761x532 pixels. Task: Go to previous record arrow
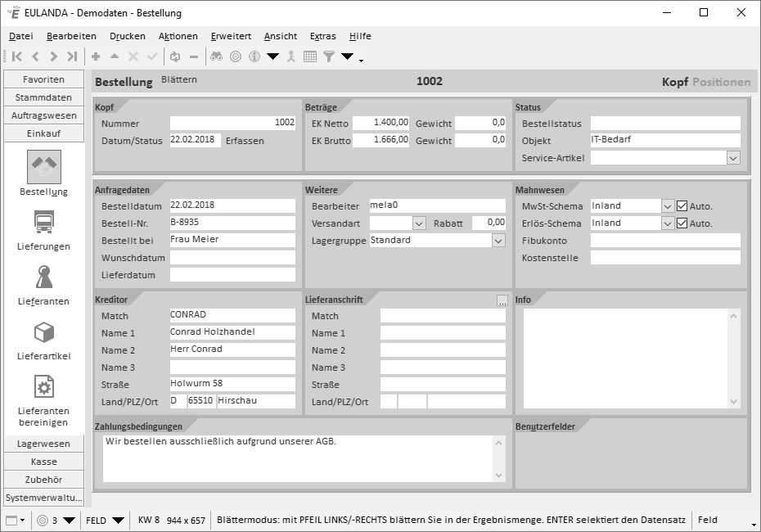[x=35, y=56]
